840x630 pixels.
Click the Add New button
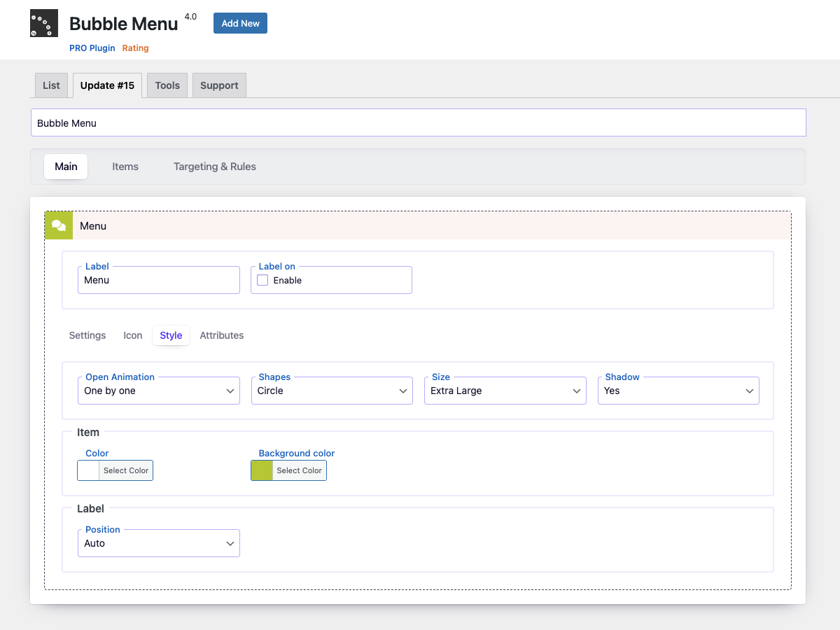[x=240, y=23]
